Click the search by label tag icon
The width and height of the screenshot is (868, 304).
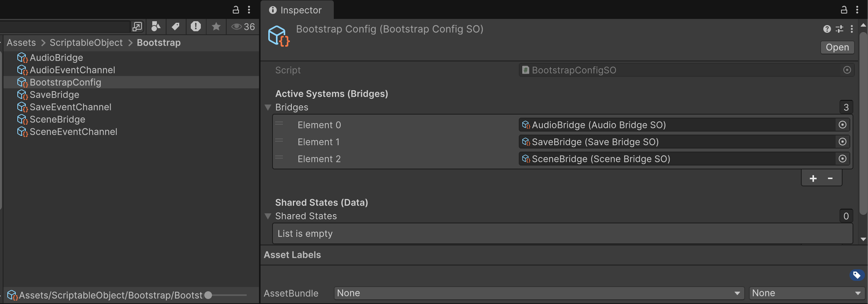tap(176, 26)
